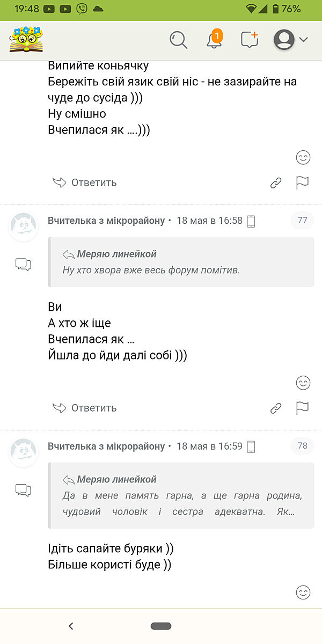Screen dimensions: 322x644
Task: Copy link of the topmost comment
Action: [276, 183]
